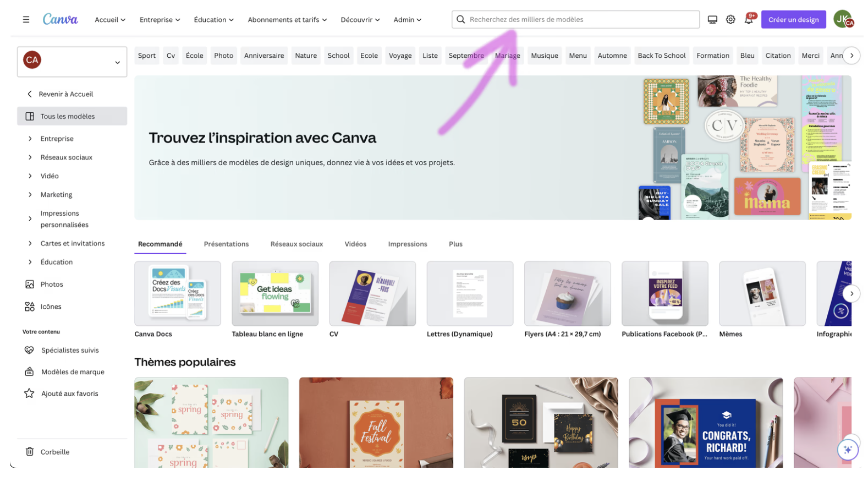Click the Ajouté aux favoris star icon

point(29,393)
